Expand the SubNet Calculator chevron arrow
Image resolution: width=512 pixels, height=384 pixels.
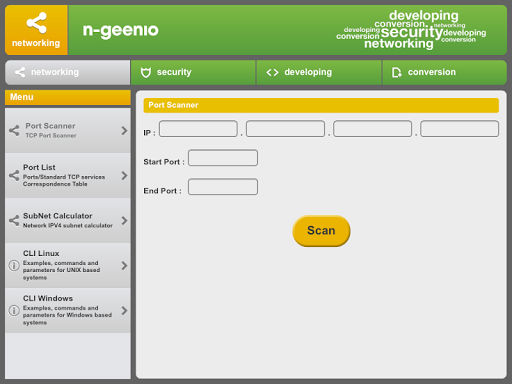coord(124,220)
